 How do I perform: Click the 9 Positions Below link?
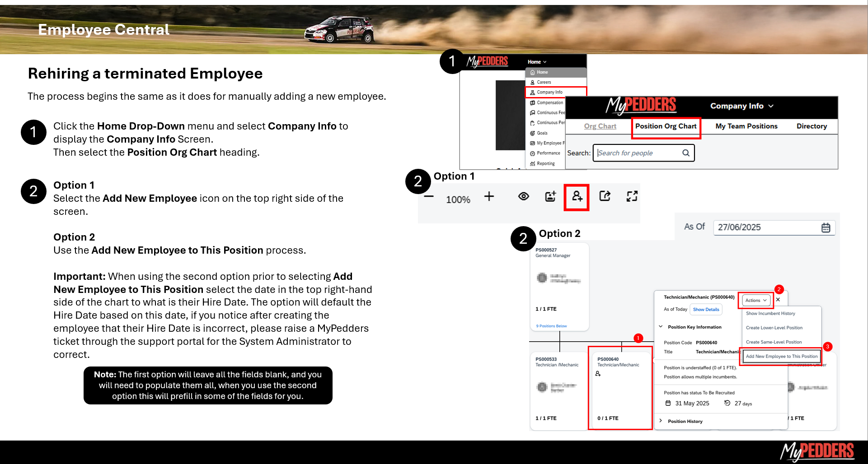551,326
